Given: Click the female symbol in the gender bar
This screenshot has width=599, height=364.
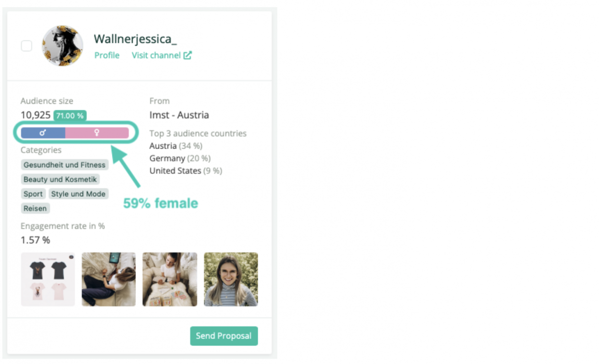Looking at the screenshot, I should 97,133.
